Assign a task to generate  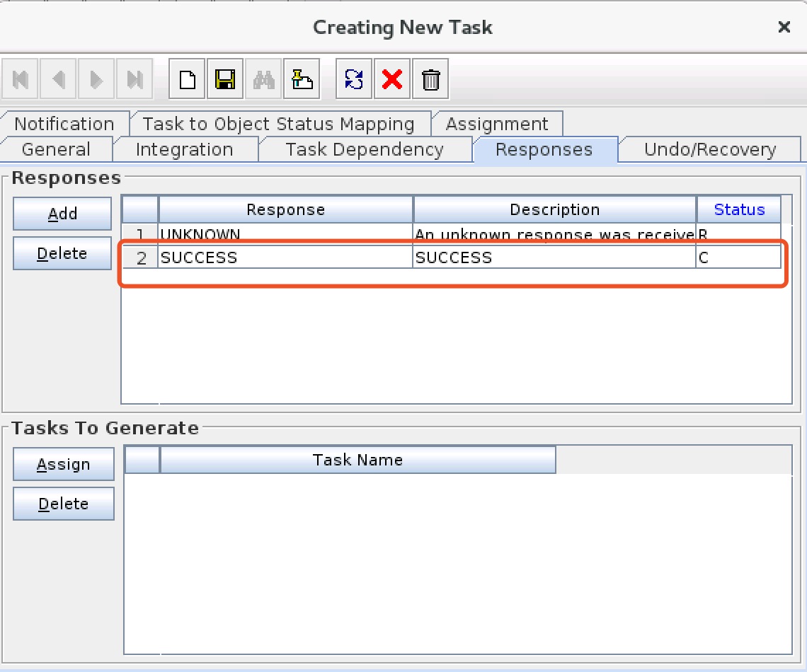click(63, 464)
